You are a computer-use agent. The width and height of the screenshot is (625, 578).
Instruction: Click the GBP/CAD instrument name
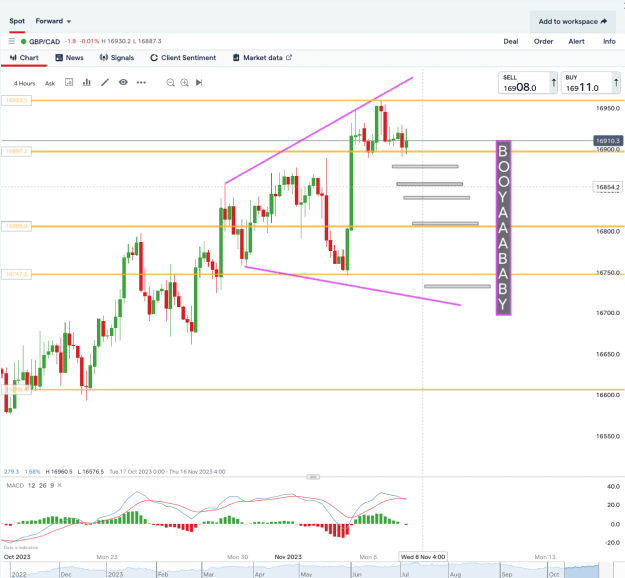[x=44, y=41]
